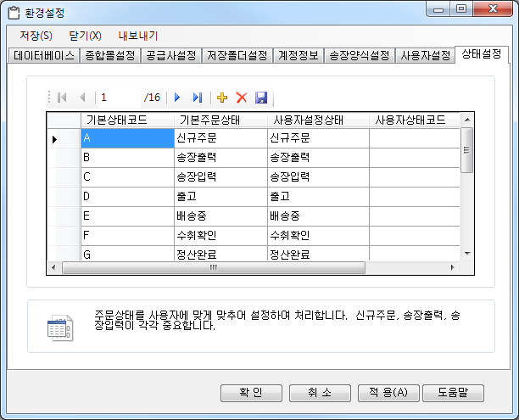Screen dimensions: 519x420
Task: Click 수취확인 in 사용자설정상태 column
Action: point(318,236)
